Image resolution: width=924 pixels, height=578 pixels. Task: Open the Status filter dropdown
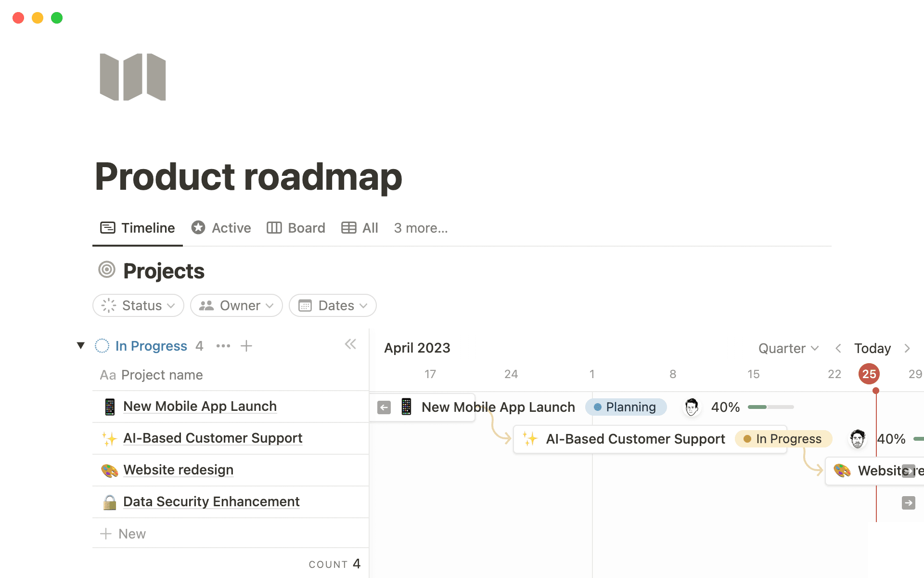tap(138, 305)
